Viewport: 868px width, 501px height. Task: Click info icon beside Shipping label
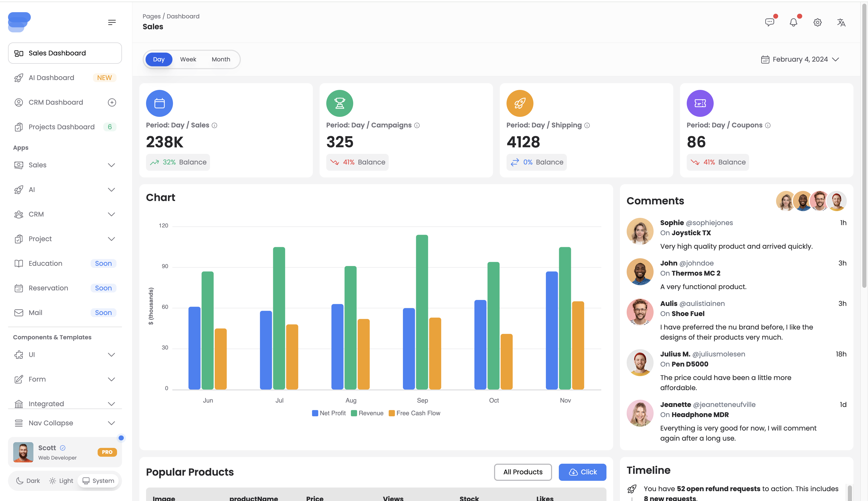pyautogui.click(x=587, y=125)
